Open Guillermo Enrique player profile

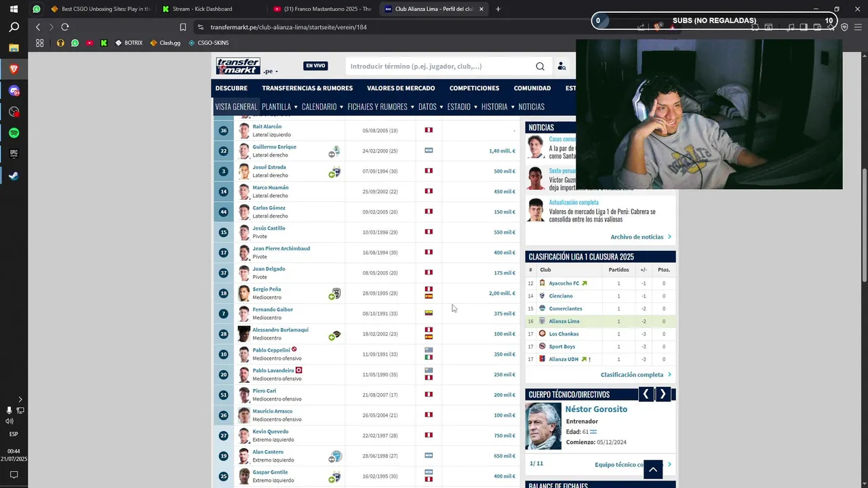(274, 147)
